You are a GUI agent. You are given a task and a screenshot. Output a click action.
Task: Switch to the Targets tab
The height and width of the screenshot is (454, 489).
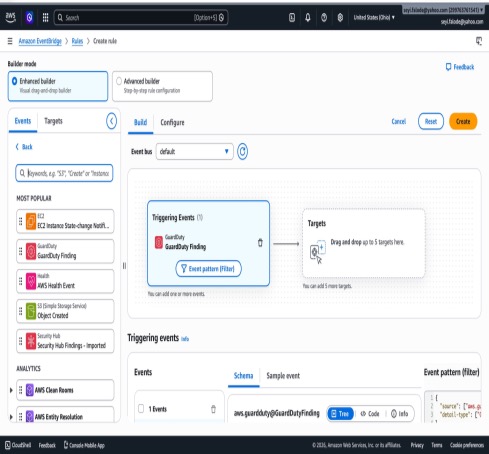pos(53,121)
